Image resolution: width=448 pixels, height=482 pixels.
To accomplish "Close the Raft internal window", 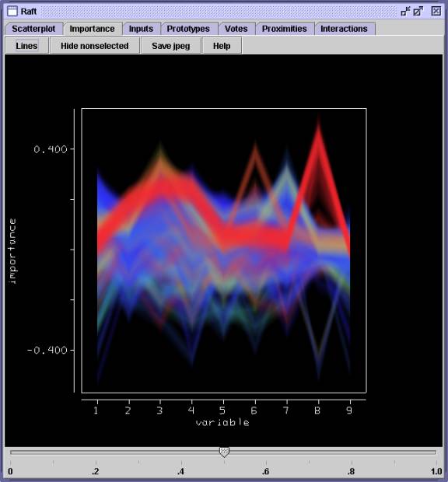I will click(x=436, y=12).
